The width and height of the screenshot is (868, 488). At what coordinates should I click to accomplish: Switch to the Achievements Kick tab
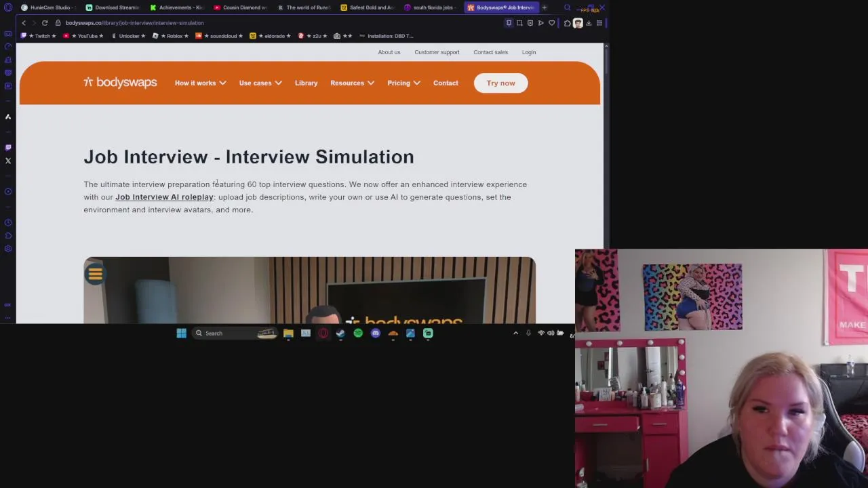176,7
